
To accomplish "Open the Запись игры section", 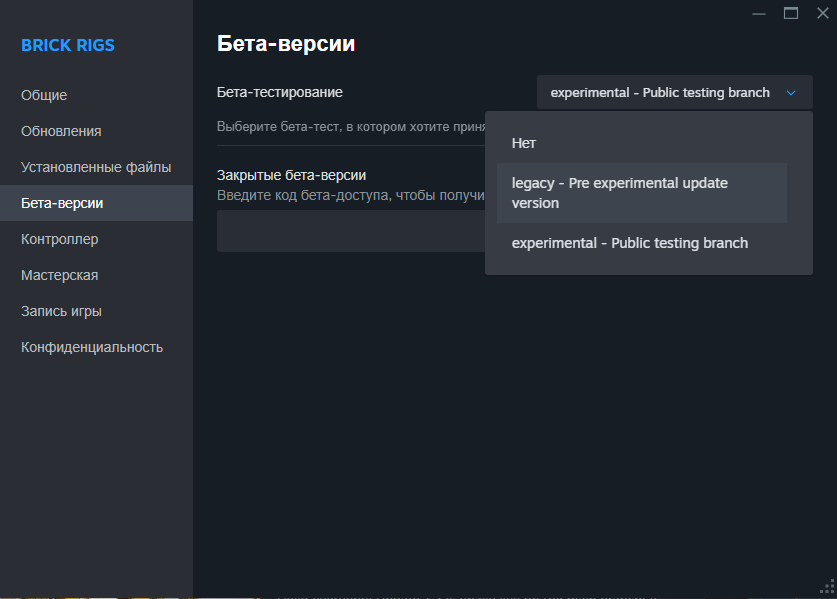I will [96, 311].
